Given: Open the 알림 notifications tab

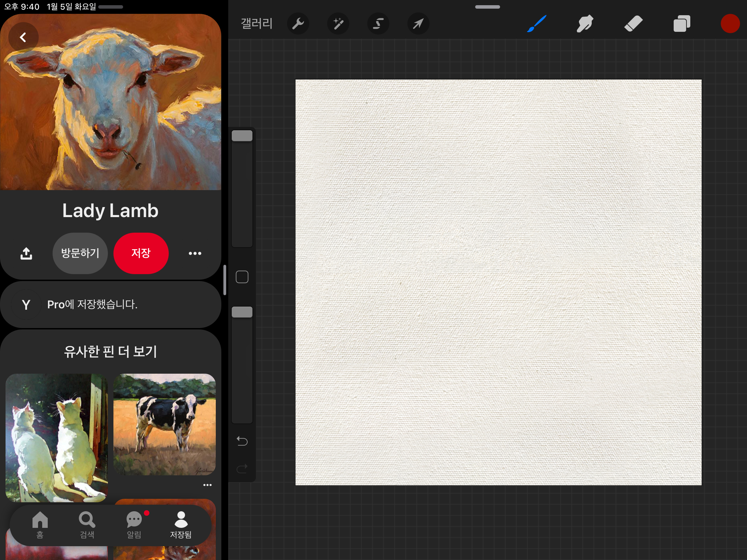Looking at the screenshot, I should point(134,525).
